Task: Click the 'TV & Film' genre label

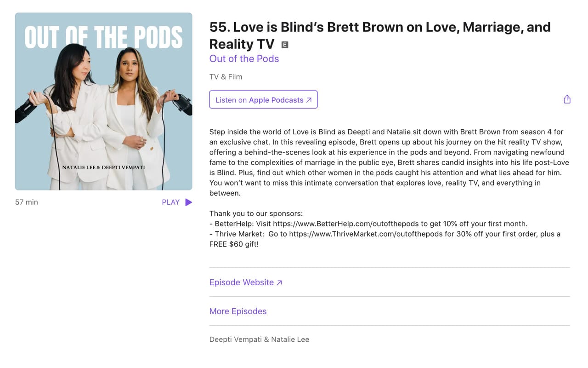Action: point(226,77)
